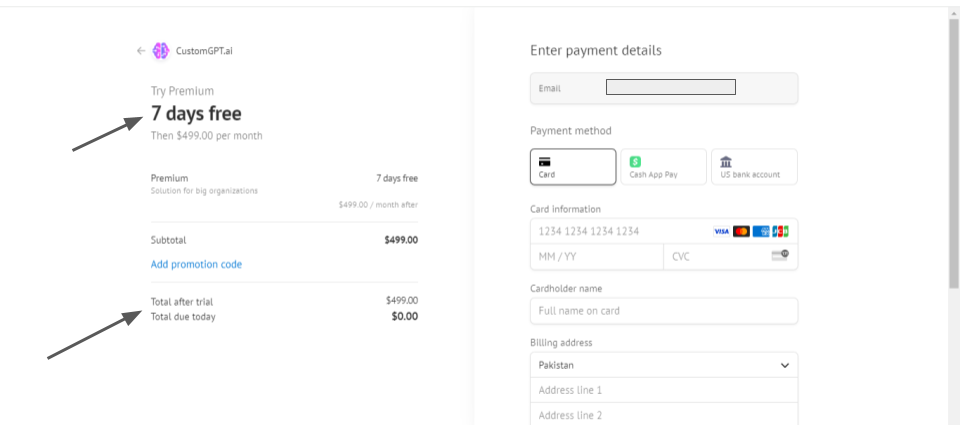Switch to US bank account payment
Viewport: 960px width, 425px height.
point(754,167)
